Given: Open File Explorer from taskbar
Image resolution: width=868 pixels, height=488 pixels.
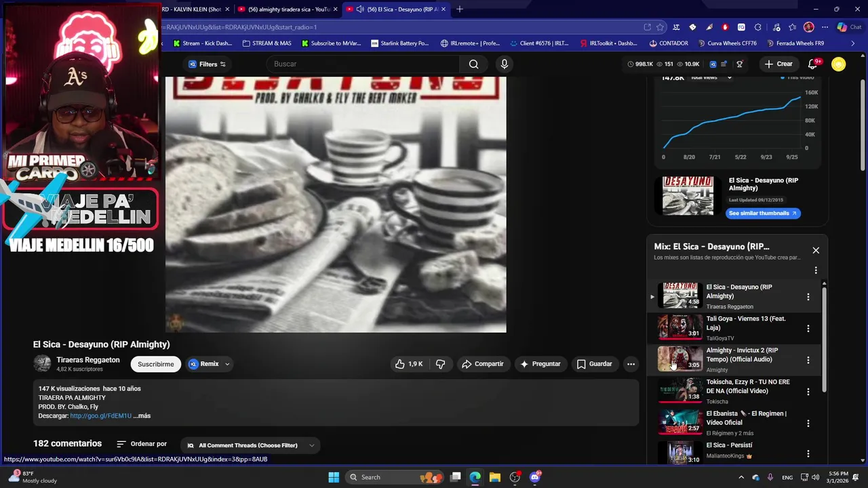Looking at the screenshot, I should coord(495,477).
